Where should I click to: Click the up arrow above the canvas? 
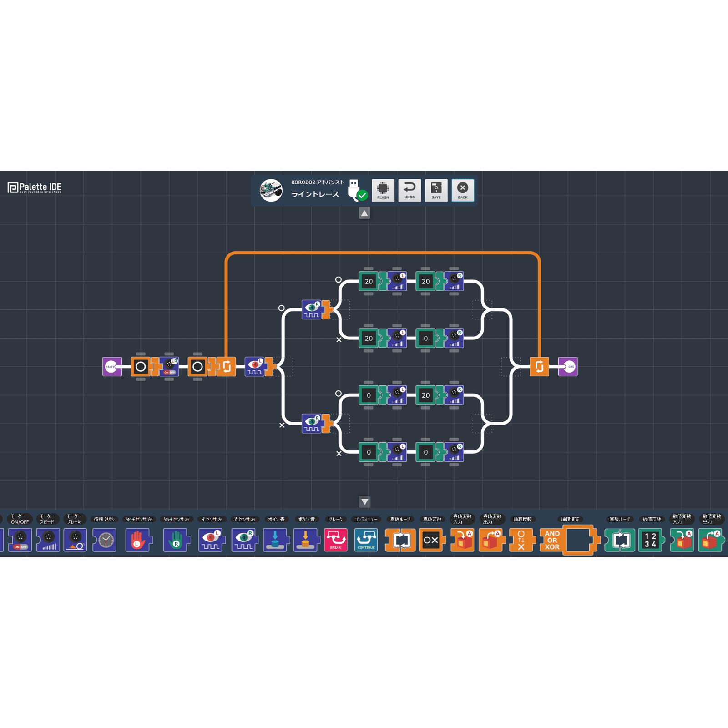coord(364,212)
